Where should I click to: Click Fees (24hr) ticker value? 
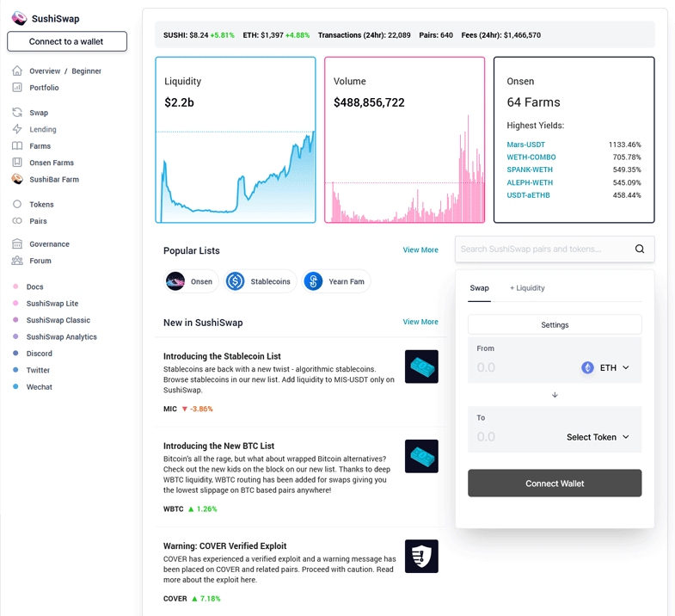click(501, 35)
